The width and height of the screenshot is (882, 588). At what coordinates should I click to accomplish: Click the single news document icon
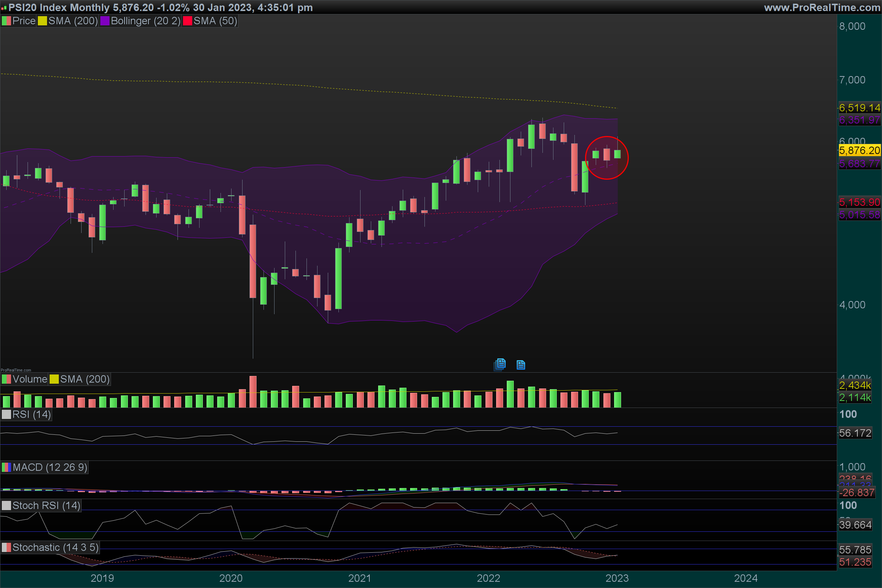pos(520,365)
